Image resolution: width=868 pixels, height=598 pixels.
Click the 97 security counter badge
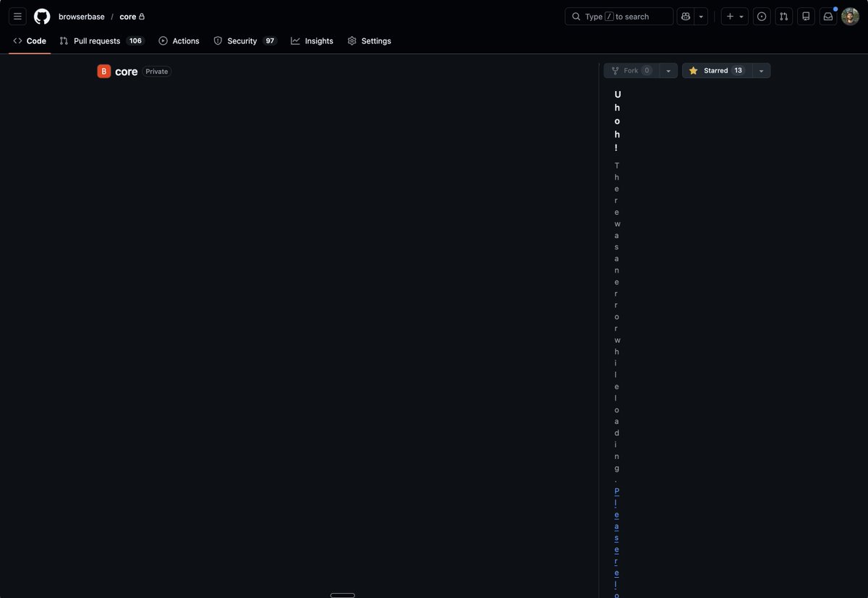coord(270,41)
